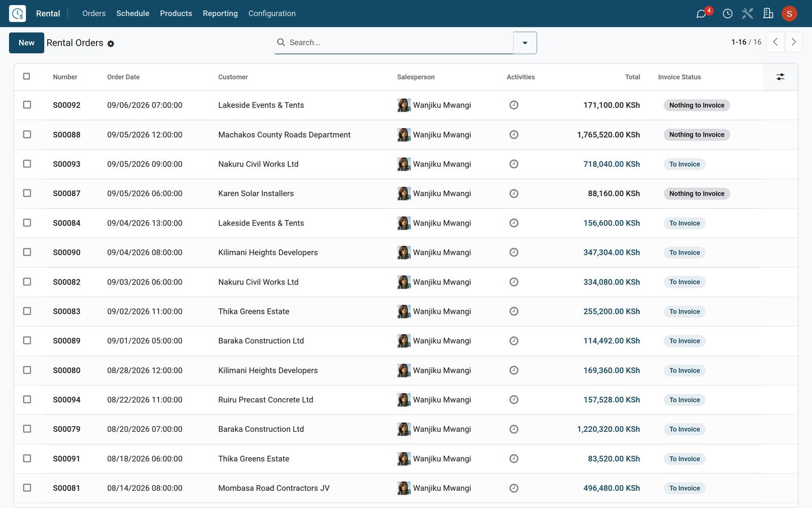Open the wrench and screwdriver debug tools icon

coord(747,13)
